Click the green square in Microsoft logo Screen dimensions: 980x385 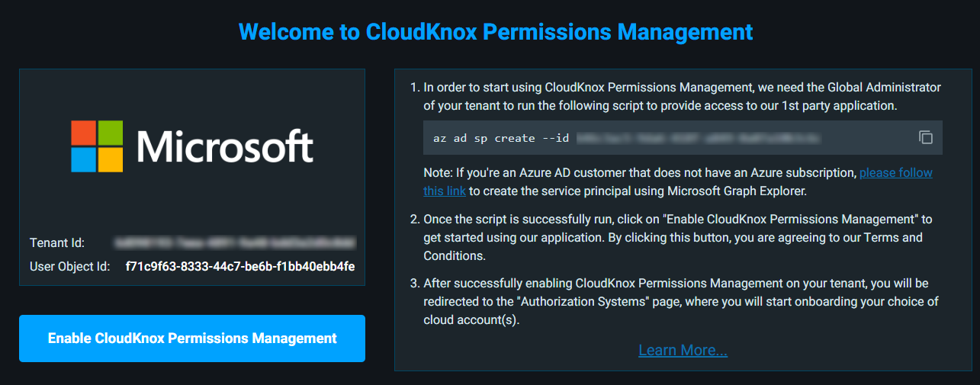point(110,132)
